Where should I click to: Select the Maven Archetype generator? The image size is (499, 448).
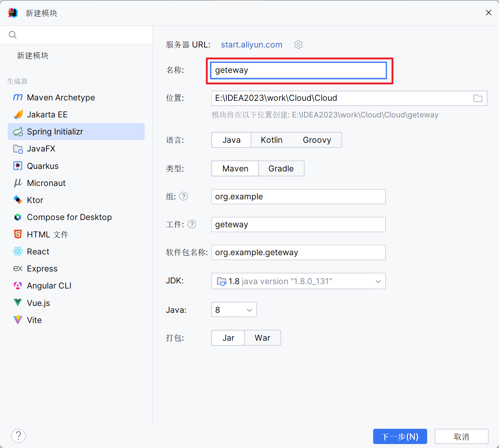(x=76, y=98)
